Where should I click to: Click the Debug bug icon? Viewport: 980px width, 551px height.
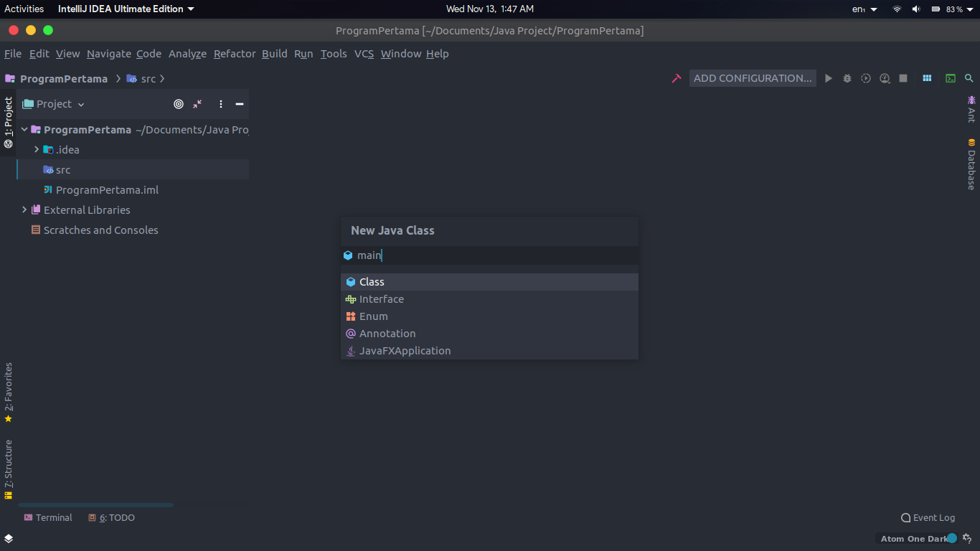[847, 78]
